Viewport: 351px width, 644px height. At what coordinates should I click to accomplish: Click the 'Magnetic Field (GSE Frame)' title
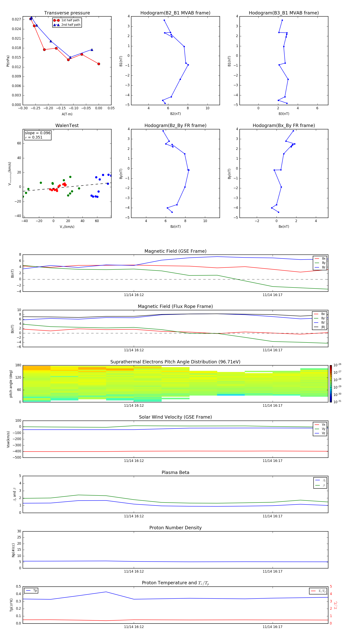click(x=175, y=251)
